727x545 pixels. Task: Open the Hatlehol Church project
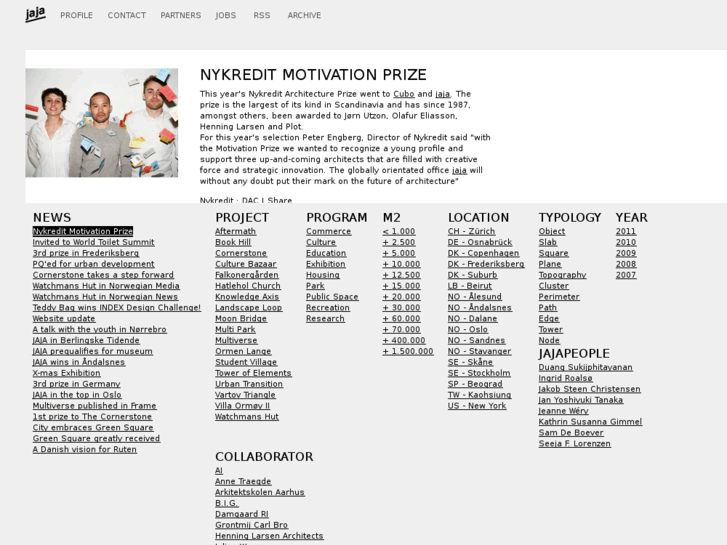click(248, 286)
